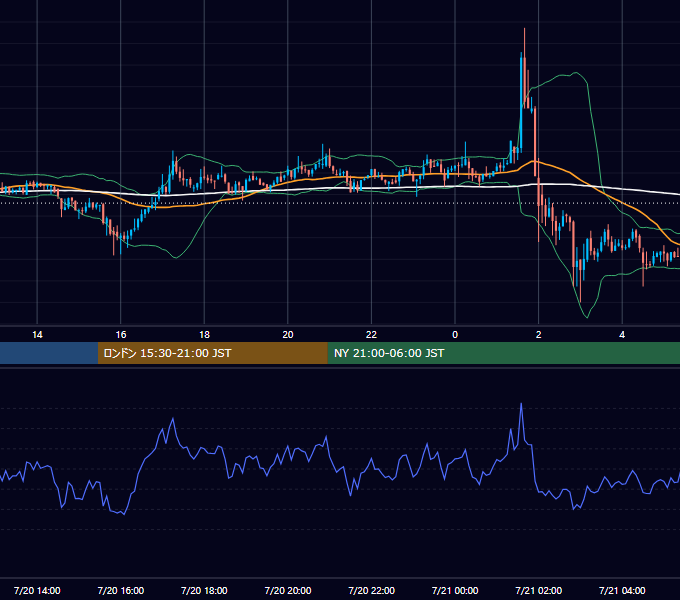Click hour label 0 on price axis
This screenshot has width=680, height=600.
point(455,335)
